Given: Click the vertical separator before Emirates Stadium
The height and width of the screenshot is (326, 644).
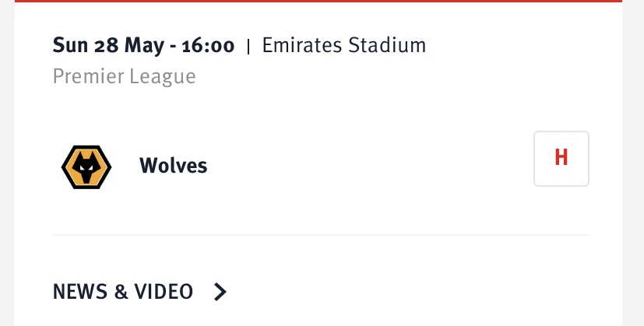Looking at the screenshot, I should tap(248, 47).
